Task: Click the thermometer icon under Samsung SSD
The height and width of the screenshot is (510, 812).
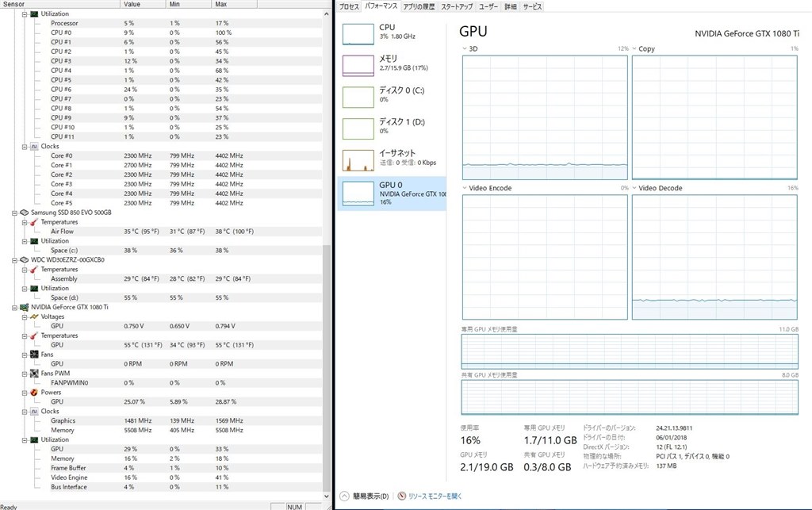Action: coord(34,222)
